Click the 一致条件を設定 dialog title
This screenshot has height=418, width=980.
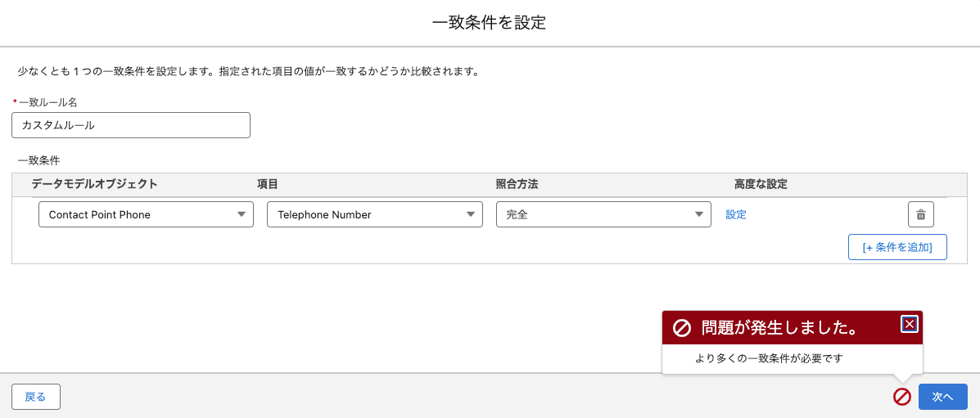pyautogui.click(x=490, y=23)
